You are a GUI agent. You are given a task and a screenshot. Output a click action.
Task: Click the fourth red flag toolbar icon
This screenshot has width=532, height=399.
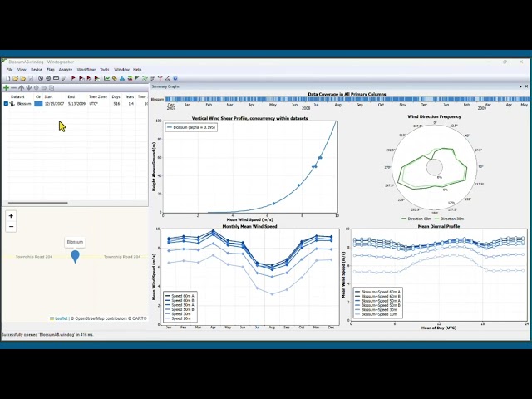click(97, 78)
